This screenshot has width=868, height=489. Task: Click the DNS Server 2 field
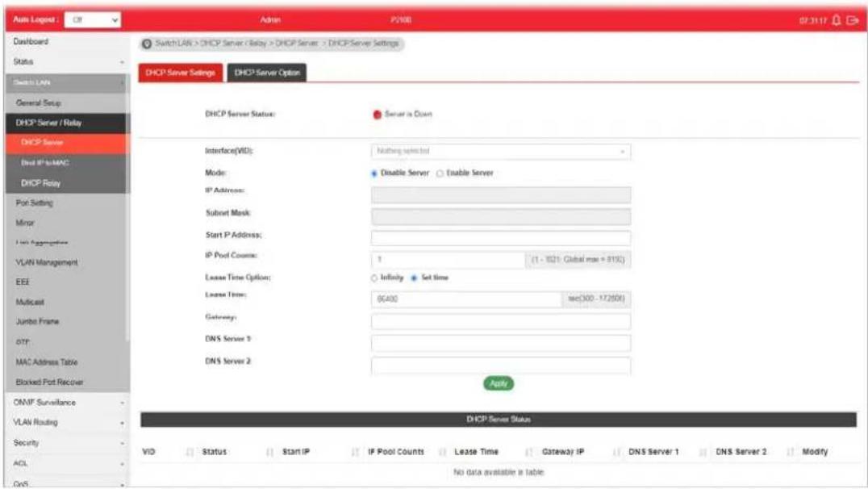(x=500, y=366)
